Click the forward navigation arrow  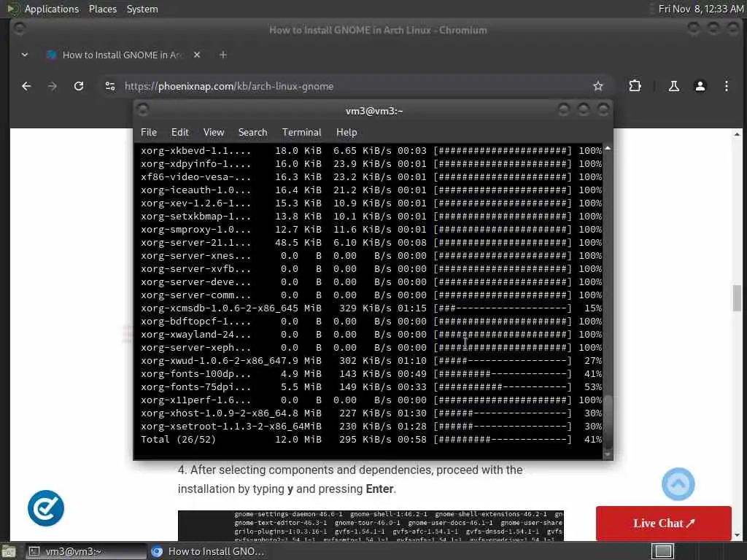coord(53,86)
